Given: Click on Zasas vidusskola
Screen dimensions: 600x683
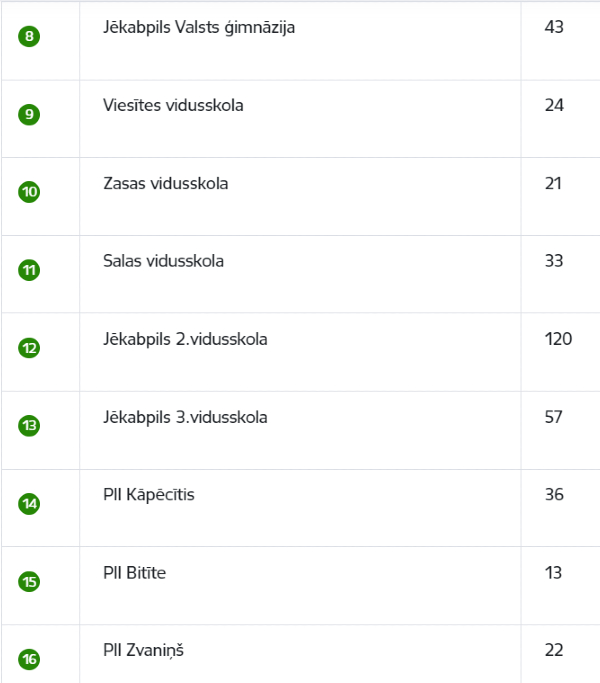Looking at the screenshot, I should point(166,183).
